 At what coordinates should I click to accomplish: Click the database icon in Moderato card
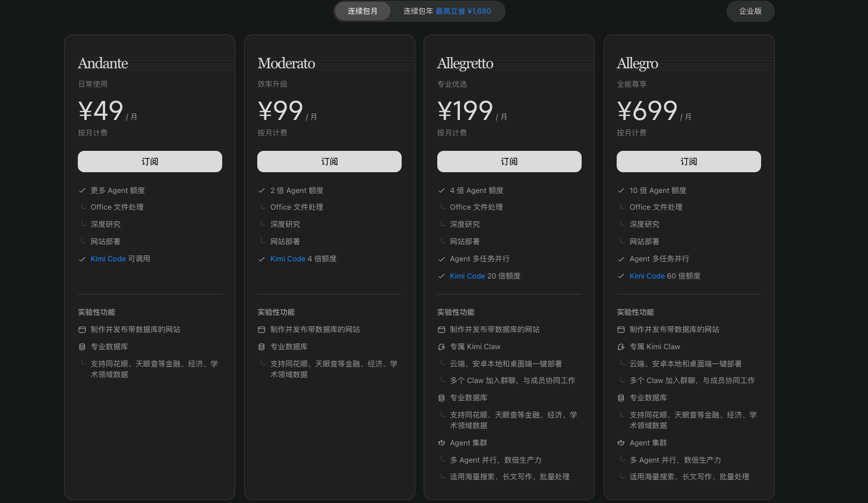[261, 347]
